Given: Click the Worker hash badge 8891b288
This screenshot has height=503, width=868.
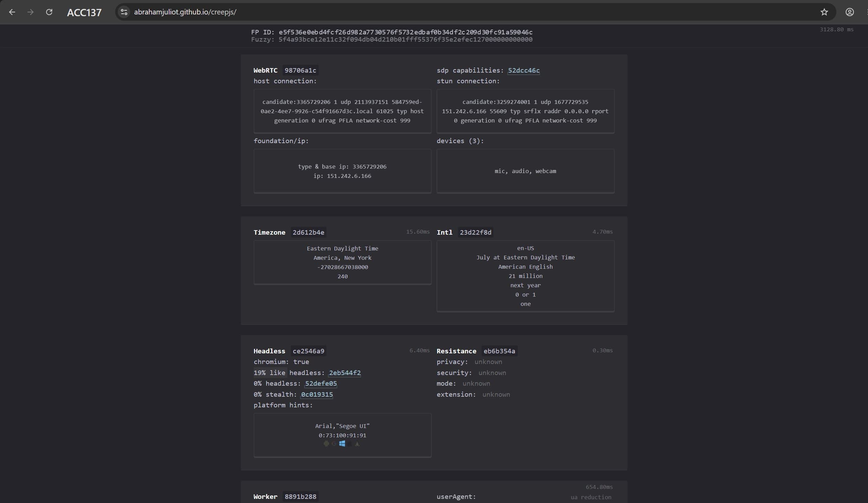Looking at the screenshot, I should coord(300,496).
